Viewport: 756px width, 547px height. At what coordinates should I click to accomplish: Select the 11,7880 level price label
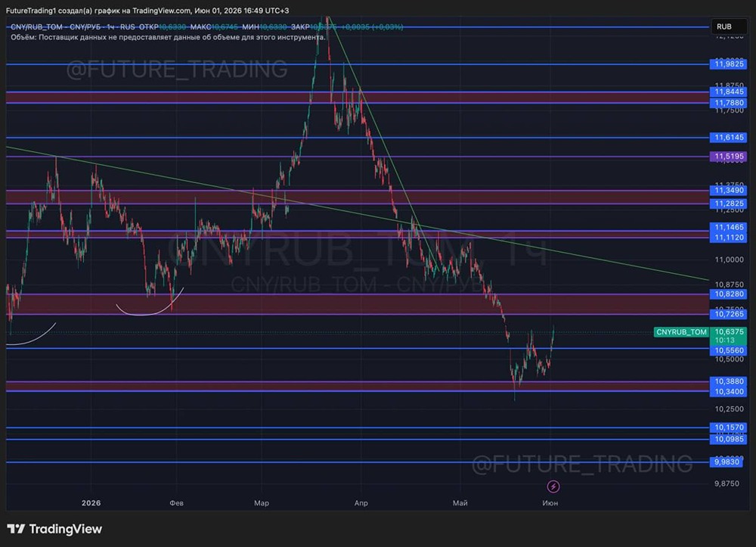(x=729, y=103)
